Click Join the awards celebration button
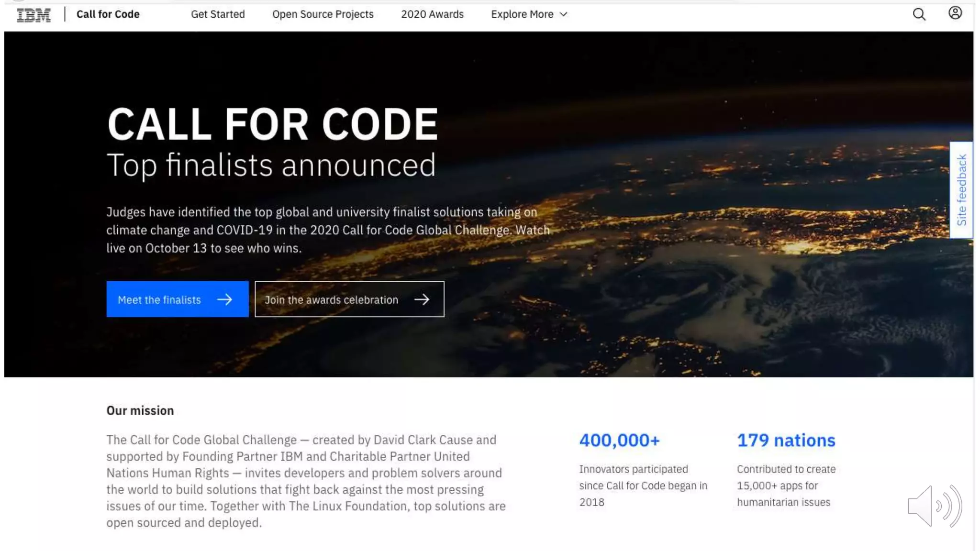Screen dimensions: 980x551 pyautogui.click(x=349, y=299)
